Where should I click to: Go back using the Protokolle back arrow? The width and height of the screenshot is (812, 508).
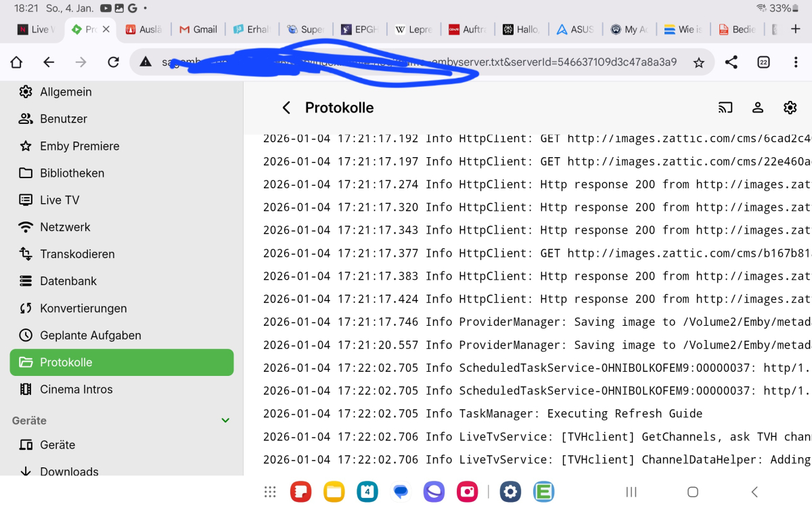pos(286,107)
